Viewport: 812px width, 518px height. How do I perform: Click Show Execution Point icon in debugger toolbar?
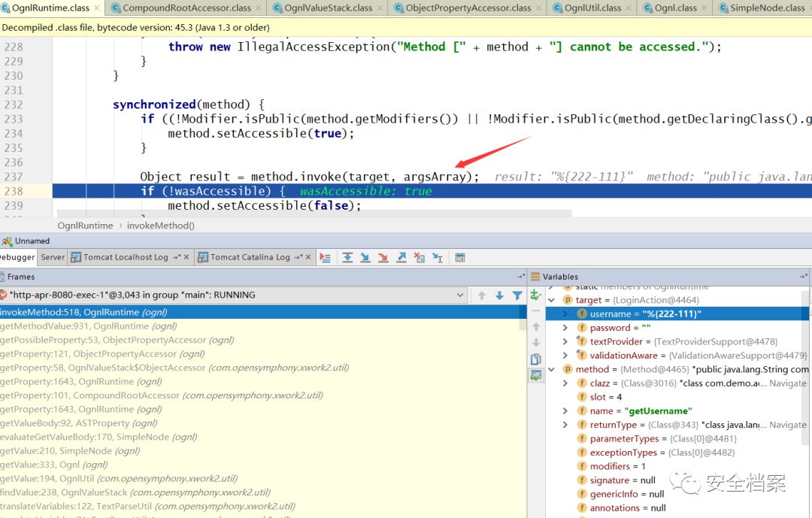click(326, 257)
